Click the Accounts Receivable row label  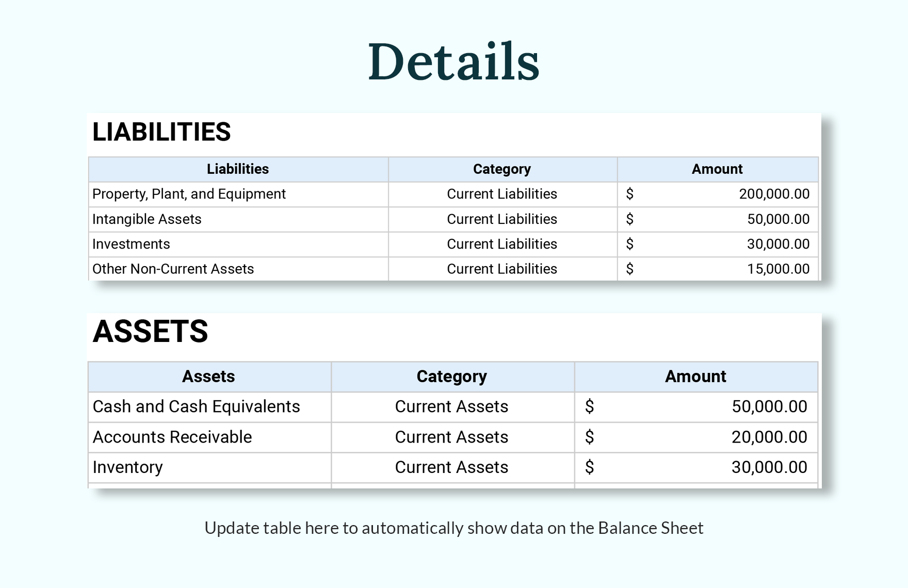point(172,437)
